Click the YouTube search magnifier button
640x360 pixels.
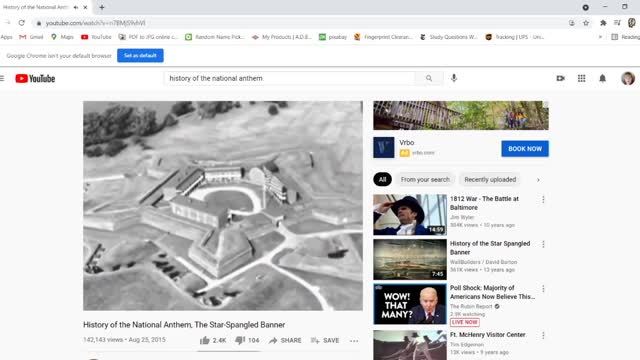click(x=429, y=78)
